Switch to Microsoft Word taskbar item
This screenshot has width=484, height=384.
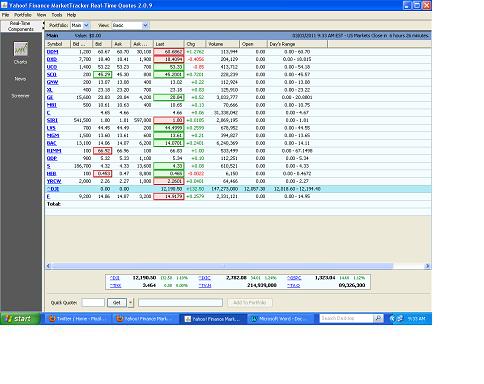pyautogui.click(x=280, y=319)
